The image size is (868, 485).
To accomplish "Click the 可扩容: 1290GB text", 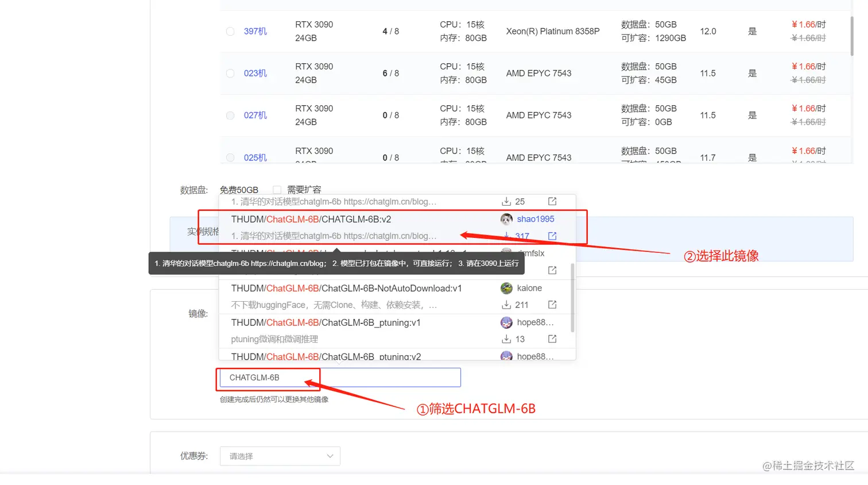I will (x=653, y=38).
